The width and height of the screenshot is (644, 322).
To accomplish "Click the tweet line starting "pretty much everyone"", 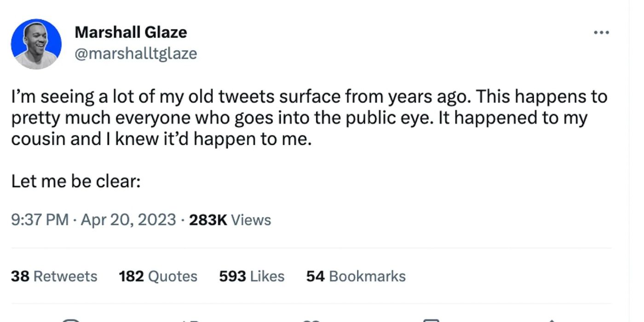I will [299, 118].
